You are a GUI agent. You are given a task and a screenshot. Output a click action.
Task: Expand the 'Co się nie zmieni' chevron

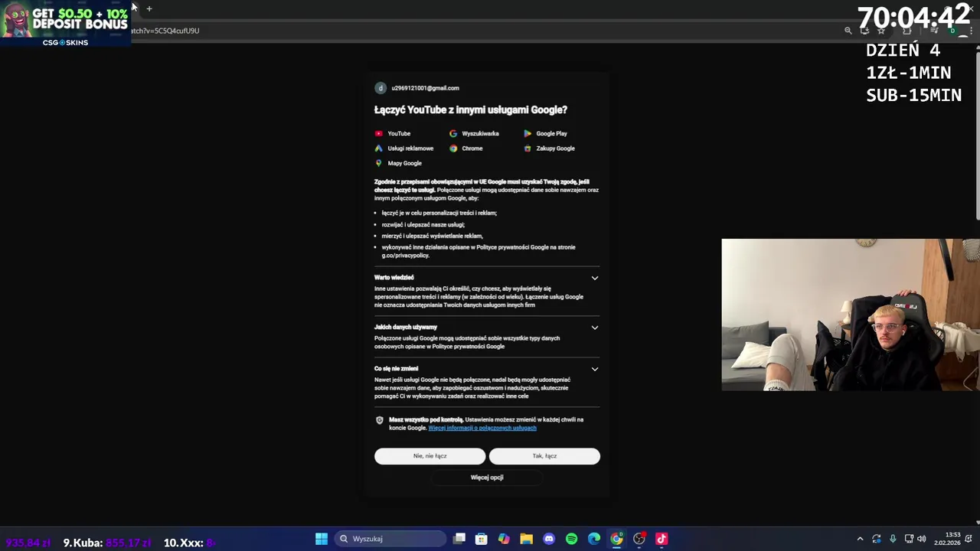(595, 369)
